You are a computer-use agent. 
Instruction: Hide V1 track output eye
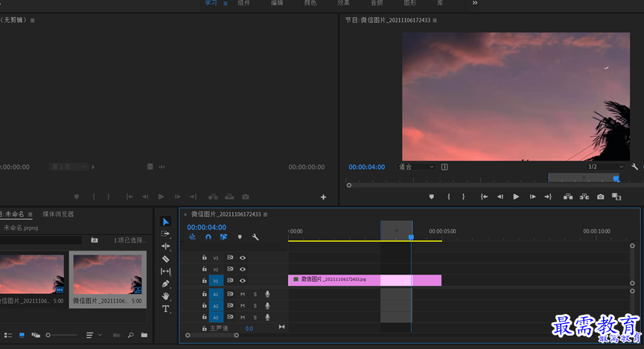242,281
